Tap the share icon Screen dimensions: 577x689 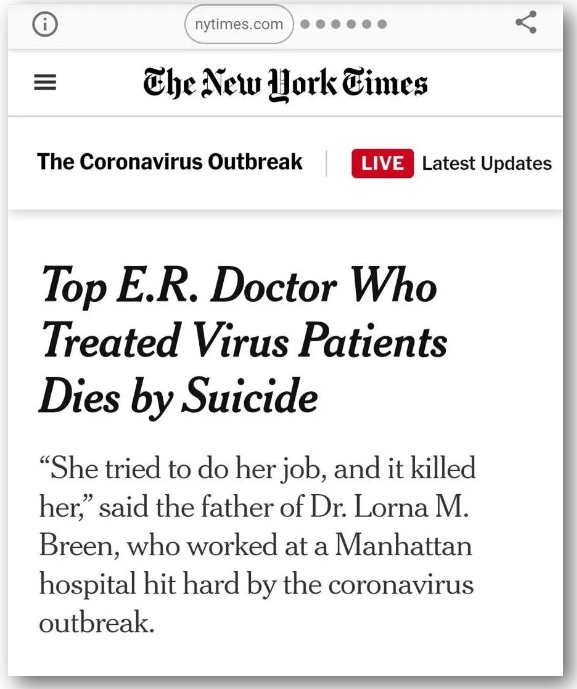click(526, 22)
